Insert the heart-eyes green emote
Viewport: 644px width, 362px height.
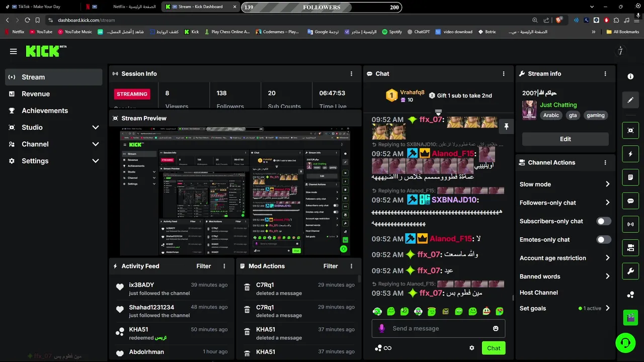coord(500,312)
